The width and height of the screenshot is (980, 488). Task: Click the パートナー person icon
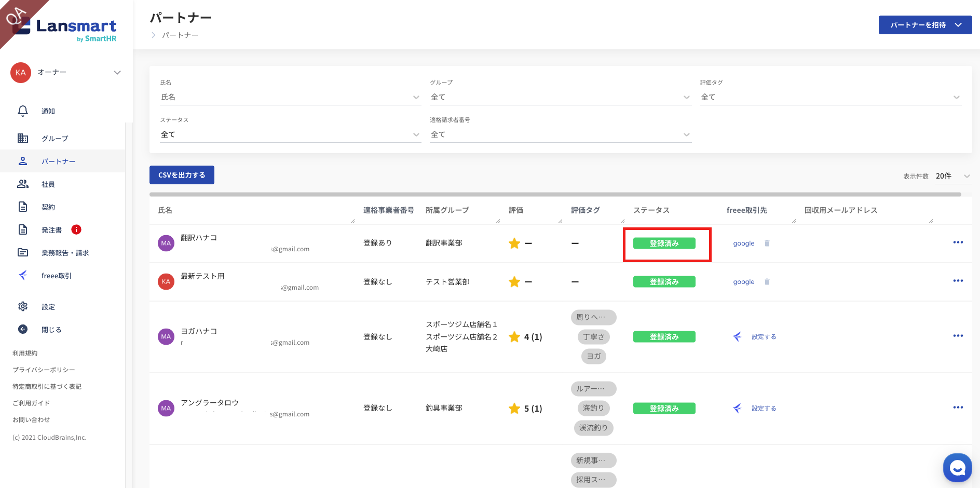(x=23, y=161)
